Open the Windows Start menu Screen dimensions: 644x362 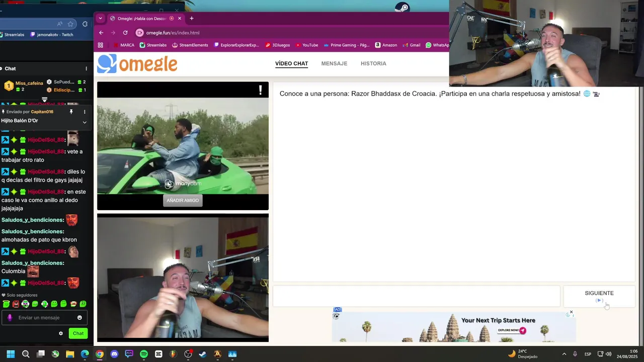[x=11, y=354]
